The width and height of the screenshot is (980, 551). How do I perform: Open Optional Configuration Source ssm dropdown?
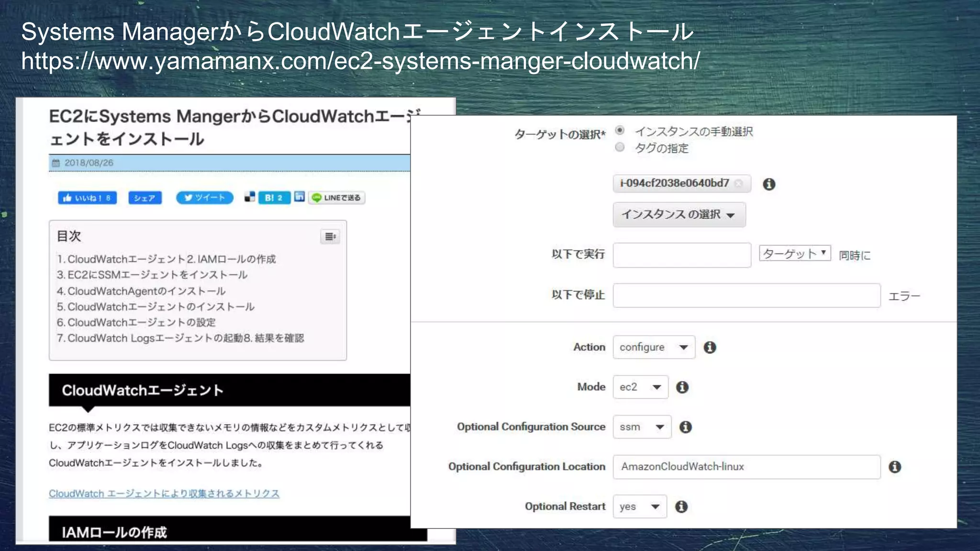pos(642,427)
